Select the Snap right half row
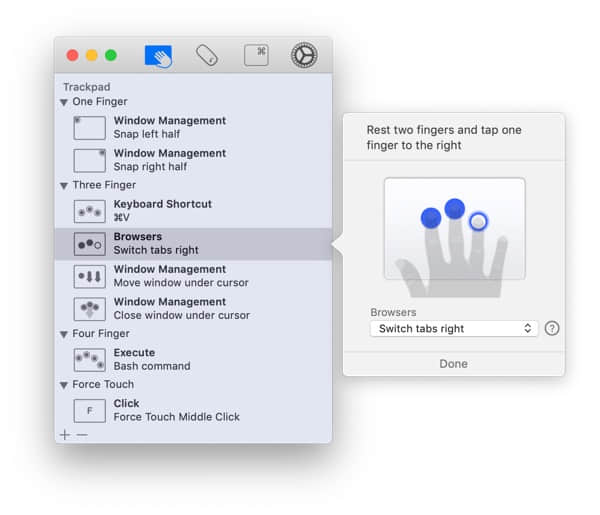 click(193, 160)
